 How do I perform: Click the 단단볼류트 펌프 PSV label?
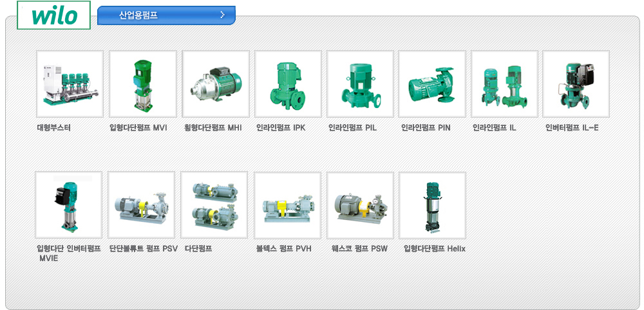tap(144, 248)
